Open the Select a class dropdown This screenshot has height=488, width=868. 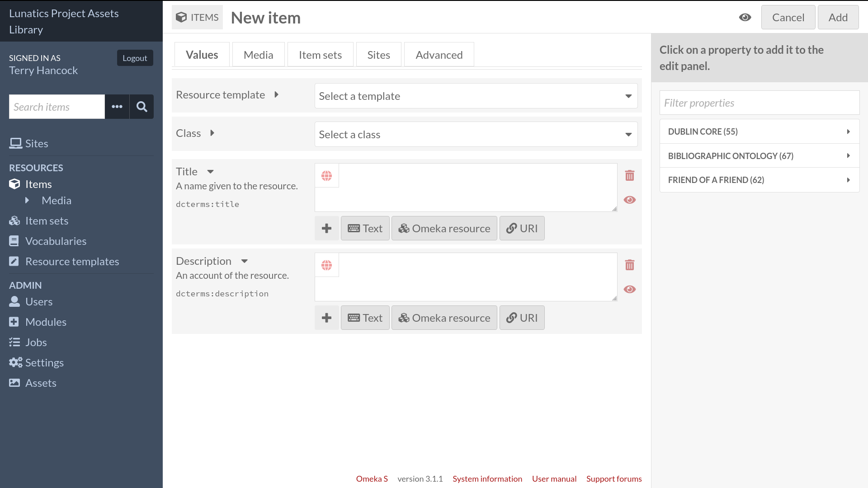click(x=476, y=134)
